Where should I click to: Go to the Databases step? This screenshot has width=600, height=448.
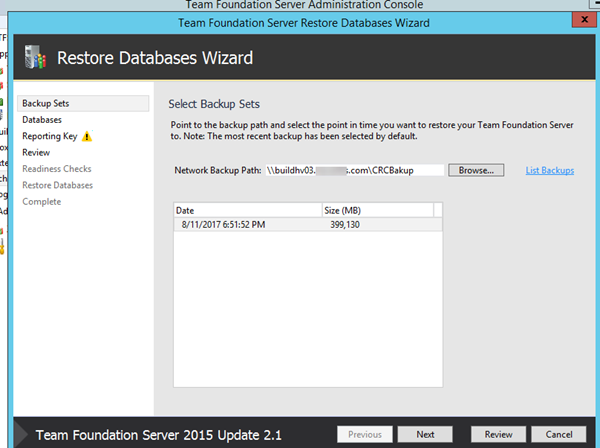tap(42, 120)
